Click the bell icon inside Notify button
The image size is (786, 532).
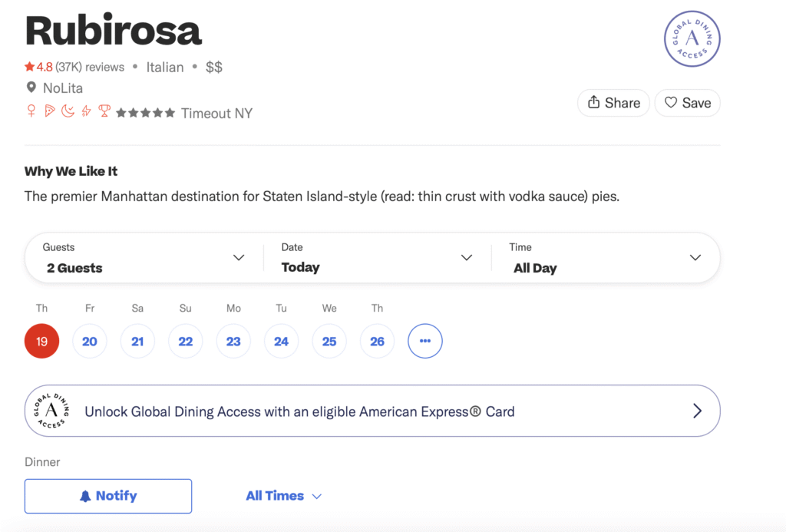click(x=87, y=496)
